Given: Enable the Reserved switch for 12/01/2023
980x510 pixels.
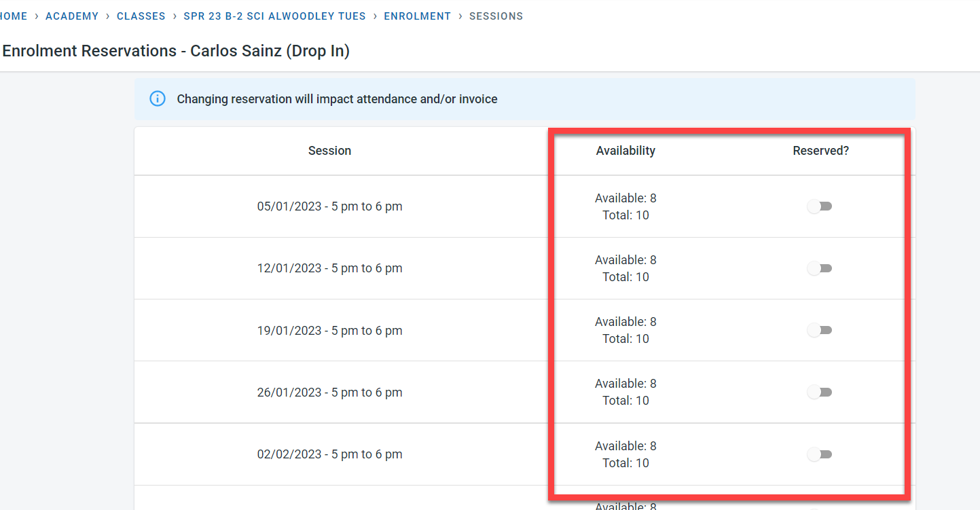Looking at the screenshot, I should pos(820,268).
